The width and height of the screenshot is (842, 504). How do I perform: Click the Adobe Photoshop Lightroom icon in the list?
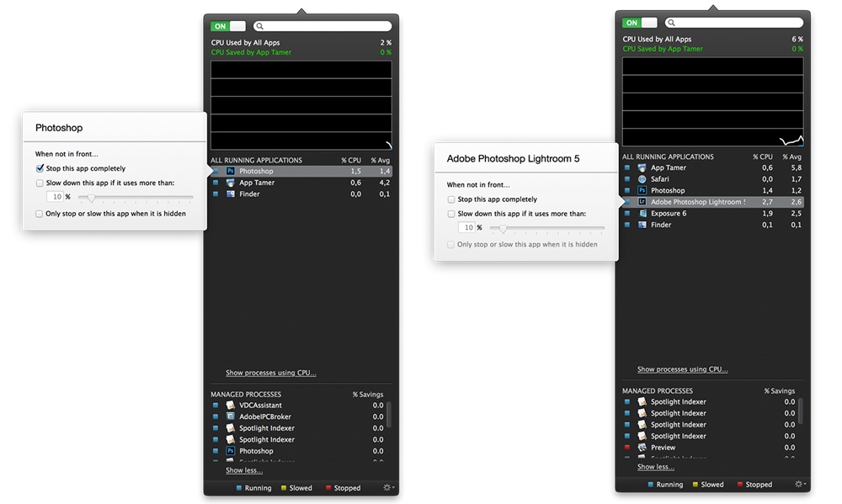[x=642, y=202]
